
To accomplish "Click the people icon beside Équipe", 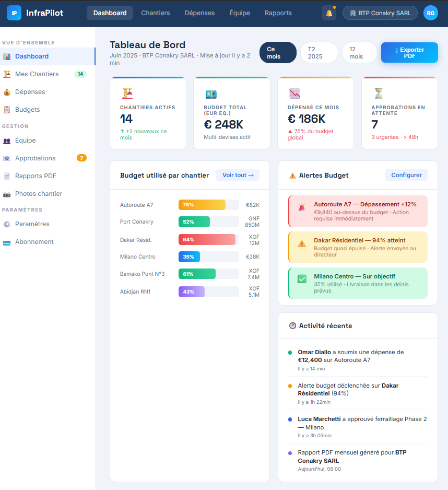I will pos(7,141).
